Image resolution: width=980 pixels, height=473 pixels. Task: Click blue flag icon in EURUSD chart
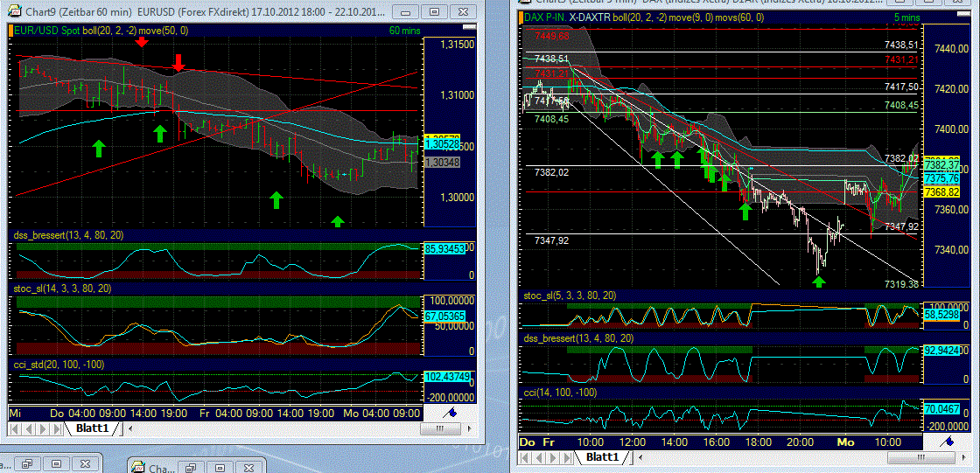point(450,413)
